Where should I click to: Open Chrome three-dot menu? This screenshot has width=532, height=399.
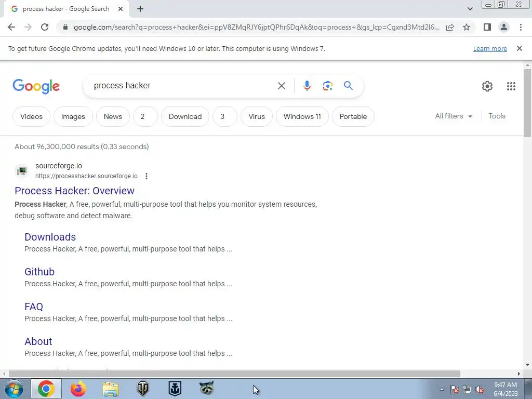[x=521, y=27]
